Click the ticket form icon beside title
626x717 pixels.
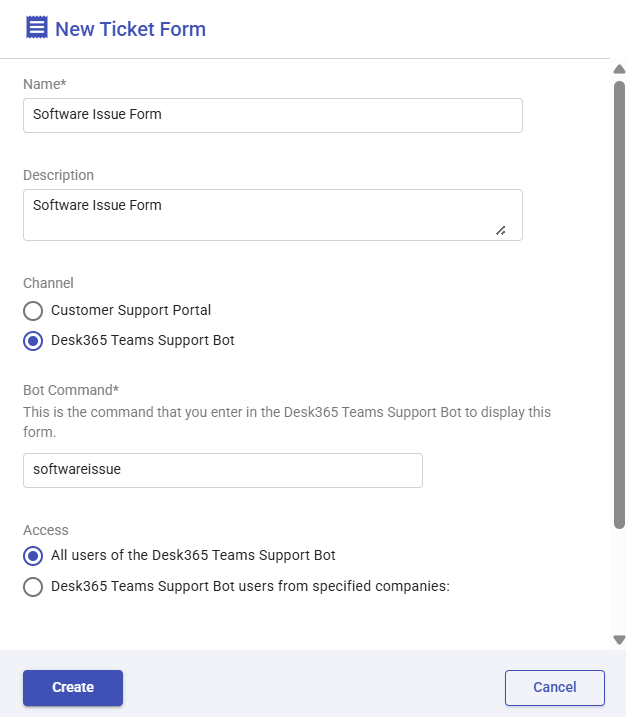37,27
